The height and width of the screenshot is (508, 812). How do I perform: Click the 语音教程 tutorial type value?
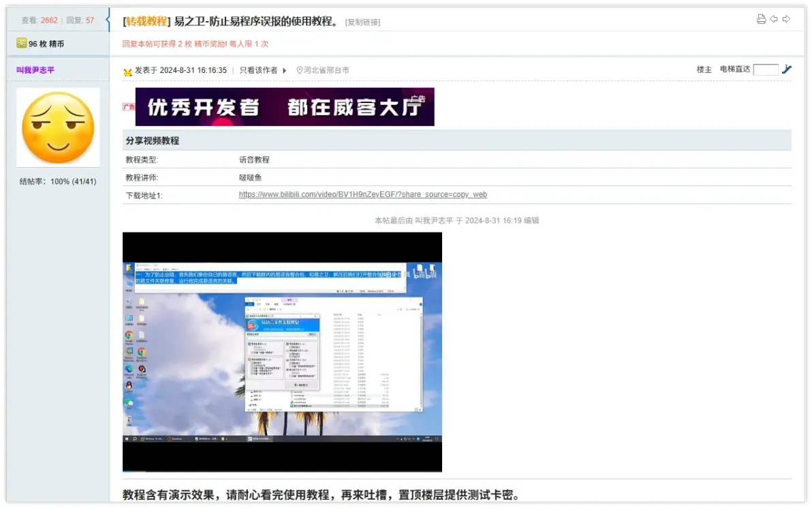pyautogui.click(x=254, y=160)
